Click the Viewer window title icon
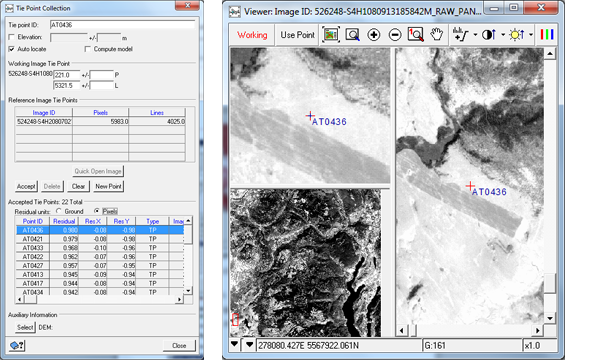This screenshot has height=361, width=600. pos(235,11)
